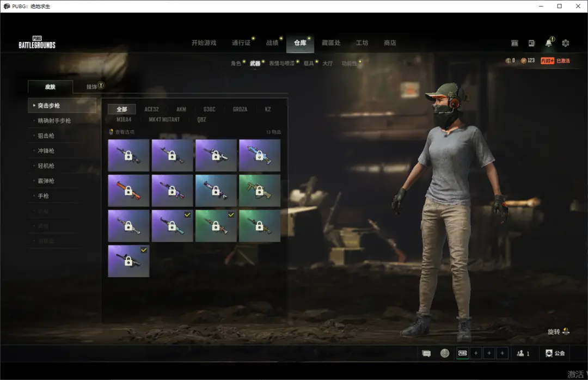Click the 查看选项 mouse icon
Image resolution: width=588 pixels, height=380 pixels.
[111, 132]
